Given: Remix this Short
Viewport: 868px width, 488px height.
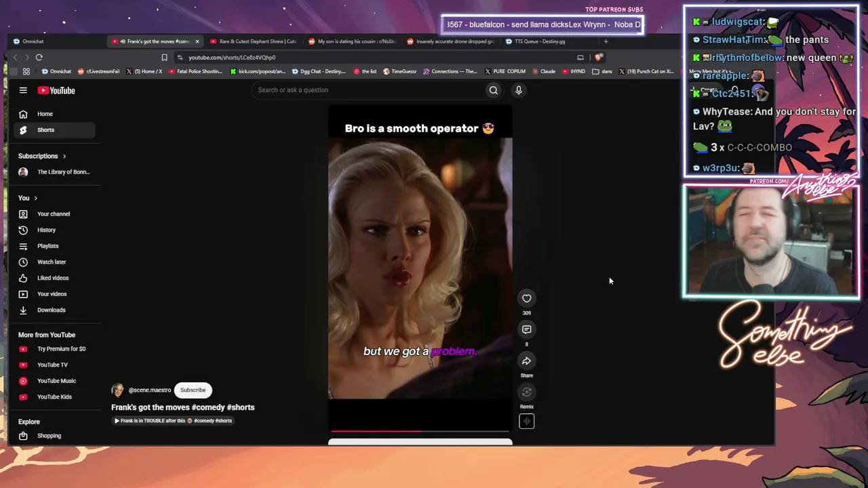Looking at the screenshot, I should click(527, 392).
